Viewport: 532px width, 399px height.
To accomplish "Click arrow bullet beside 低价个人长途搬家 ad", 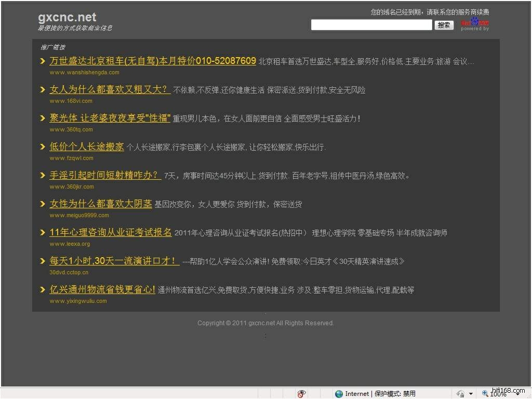I will [x=43, y=147].
